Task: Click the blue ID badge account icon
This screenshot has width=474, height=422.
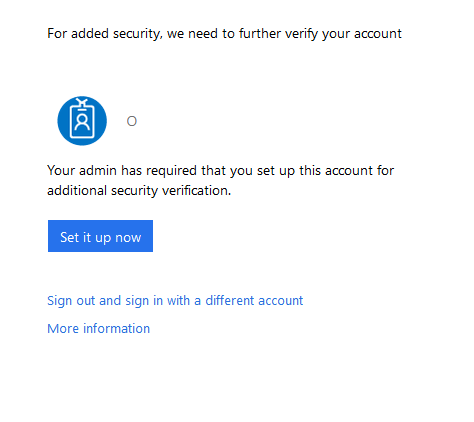Action: [82, 121]
